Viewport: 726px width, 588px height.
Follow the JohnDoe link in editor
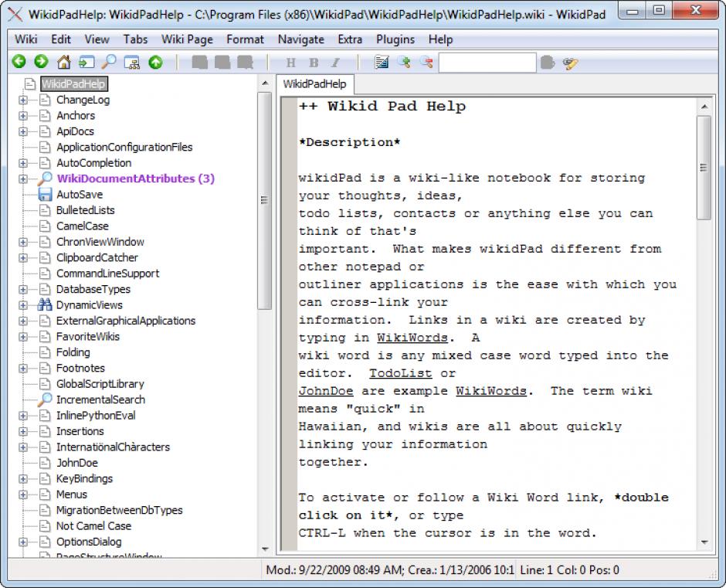(x=326, y=391)
